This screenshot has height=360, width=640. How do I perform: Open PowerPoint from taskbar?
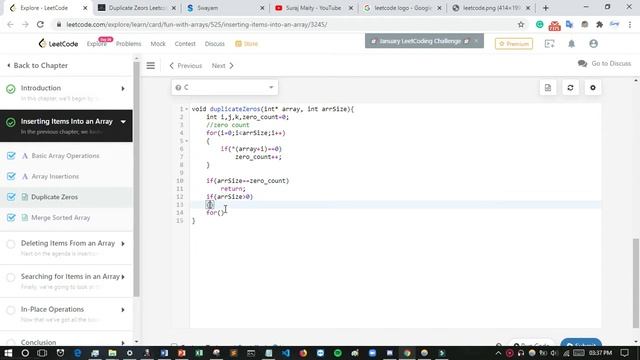[x=182, y=353]
